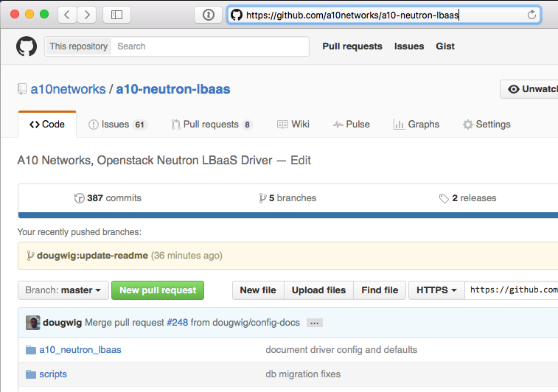Click the Find file button
The width and height of the screenshot is (558, 392).
coord(380,290)
